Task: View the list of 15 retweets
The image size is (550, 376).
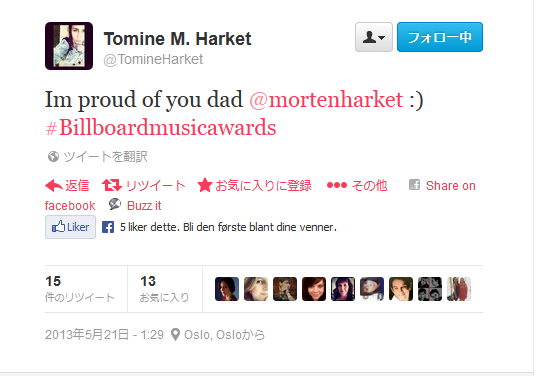Action: (x=80, y=289)
